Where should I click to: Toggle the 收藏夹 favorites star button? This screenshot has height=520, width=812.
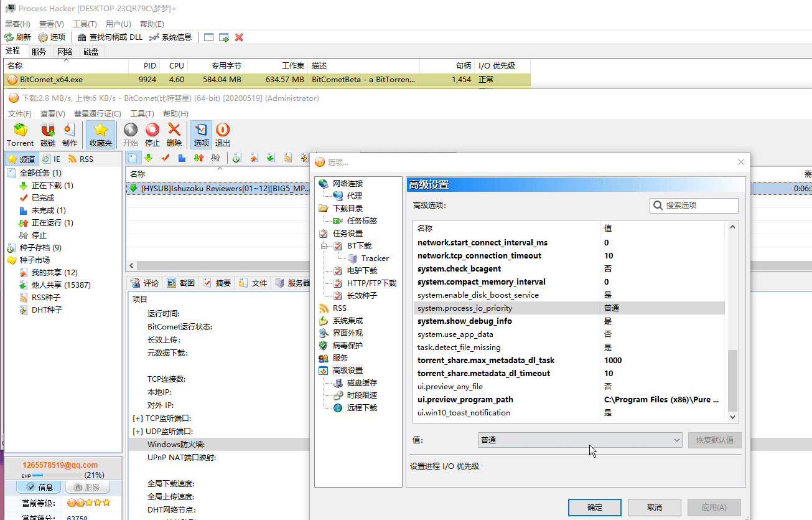coord(101,135)
